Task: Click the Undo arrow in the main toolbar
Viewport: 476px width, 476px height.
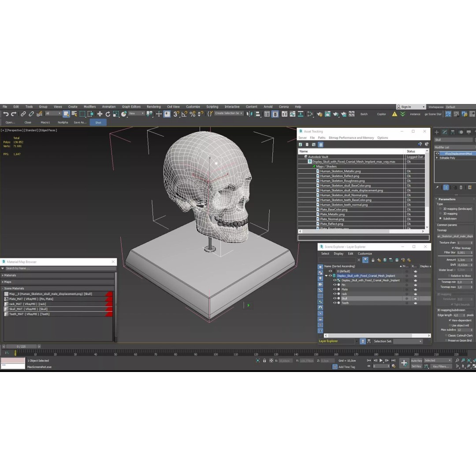Action: click(x=6, y=114)
